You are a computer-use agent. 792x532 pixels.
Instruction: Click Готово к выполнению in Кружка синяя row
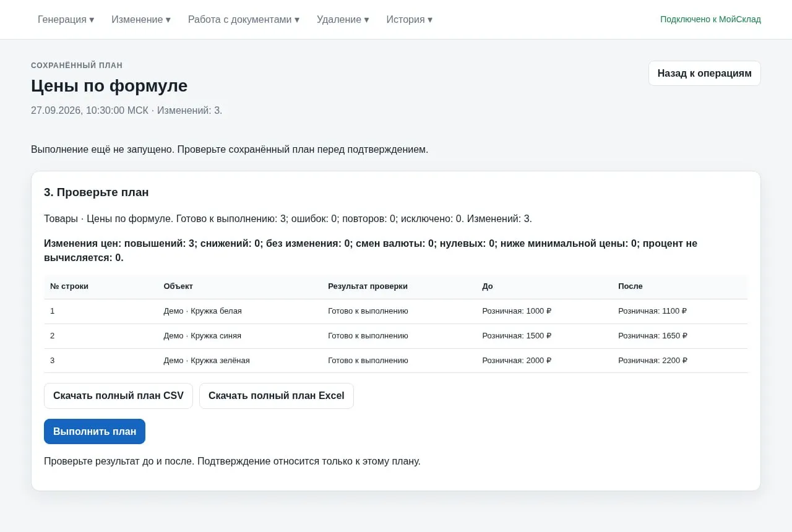click(x=368, y=336)
